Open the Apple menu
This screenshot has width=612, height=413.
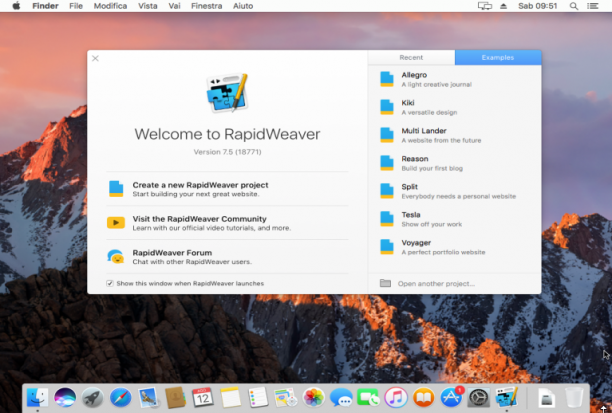click(16, 6)
